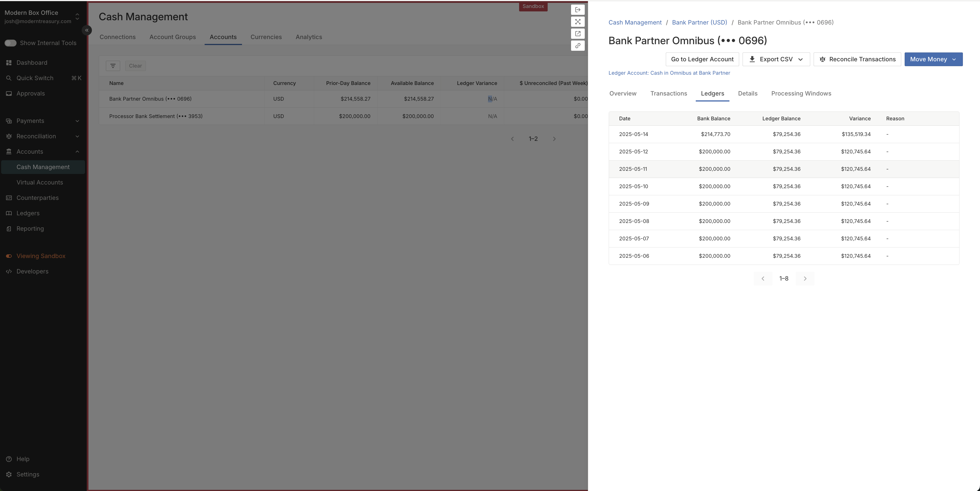Image resolution: width=980 pixels, height=491 pixels.
Task: Click the Settings gear icon
Action: coord(9,474)
